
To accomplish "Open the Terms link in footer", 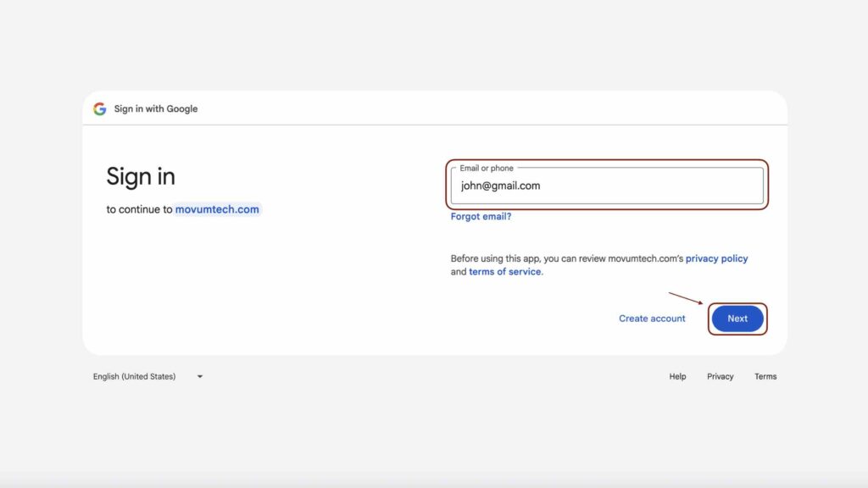I will (765, 376).
